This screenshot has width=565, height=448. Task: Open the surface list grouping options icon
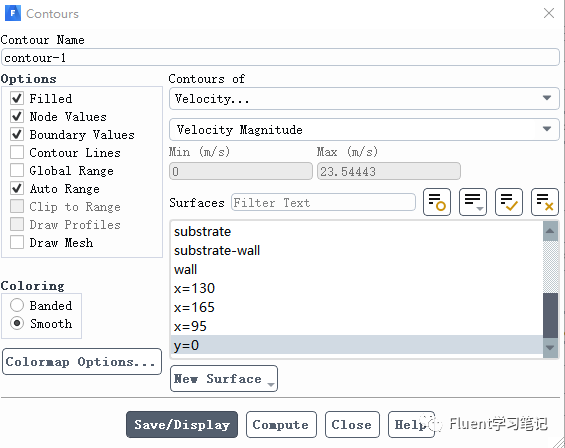pyautogui.click(x=473, y=202)
